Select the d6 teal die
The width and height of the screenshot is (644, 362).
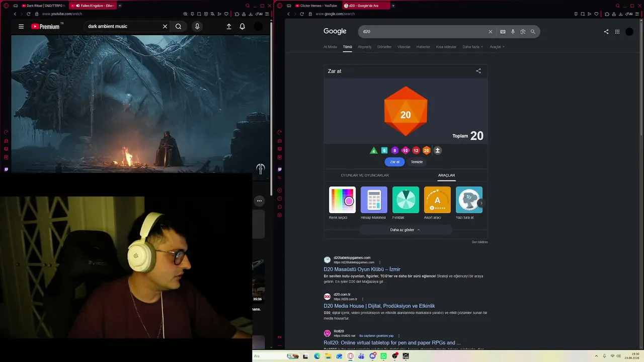click(384, 150)
